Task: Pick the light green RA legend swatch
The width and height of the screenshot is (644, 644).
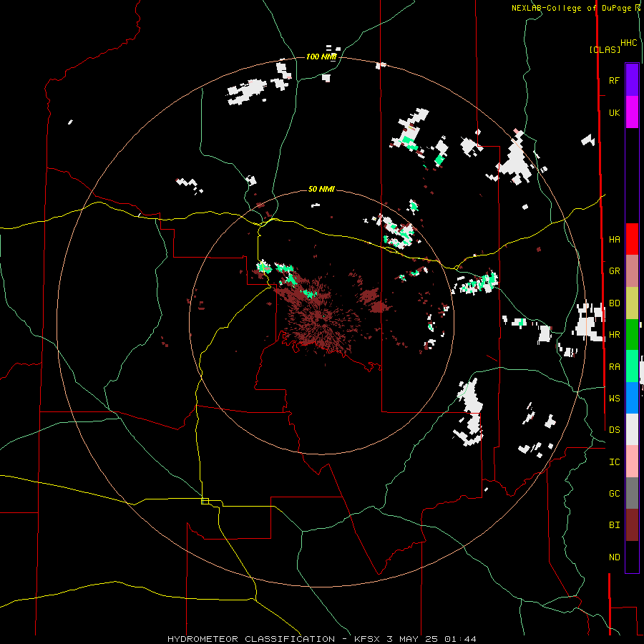Action: 632,366
